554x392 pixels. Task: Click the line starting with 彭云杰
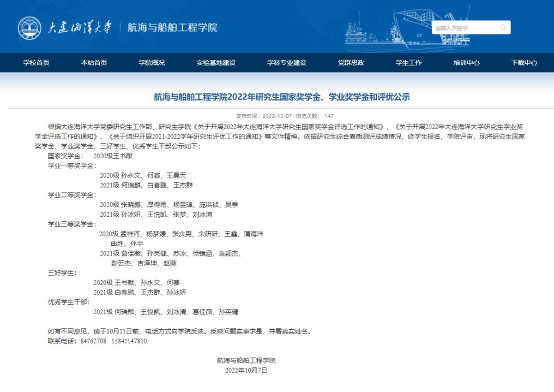point(144,263)
